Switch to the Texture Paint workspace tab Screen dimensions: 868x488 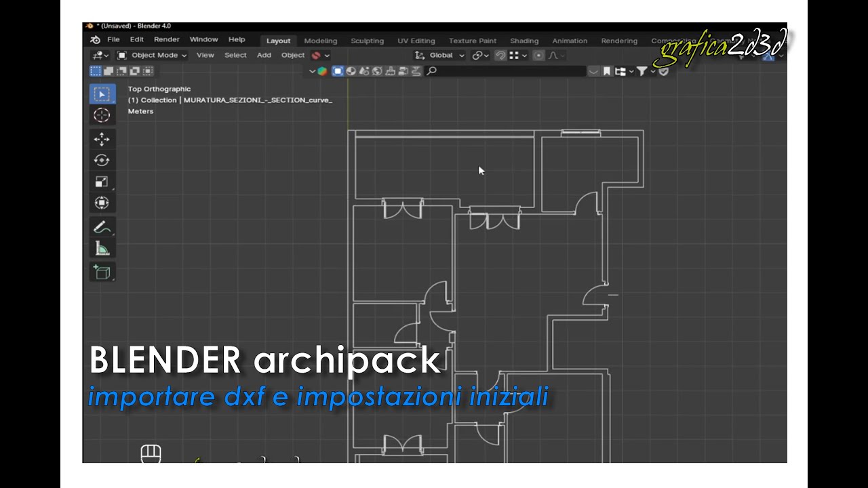point(473,41)
